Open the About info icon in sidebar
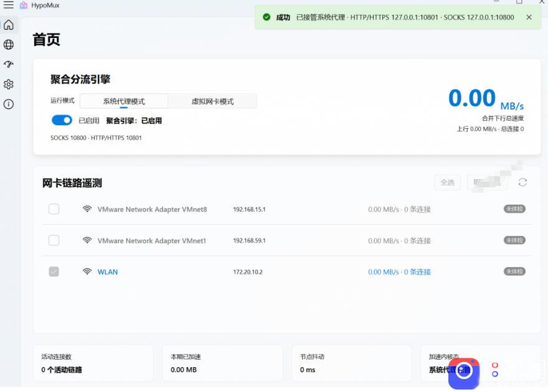Image resolution: width=548 pixels, height=392 pixels. point(9,104)
